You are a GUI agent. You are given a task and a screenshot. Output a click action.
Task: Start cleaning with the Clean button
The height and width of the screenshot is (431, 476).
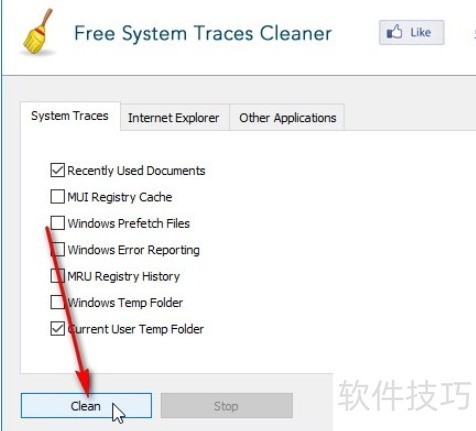[86, 406]
